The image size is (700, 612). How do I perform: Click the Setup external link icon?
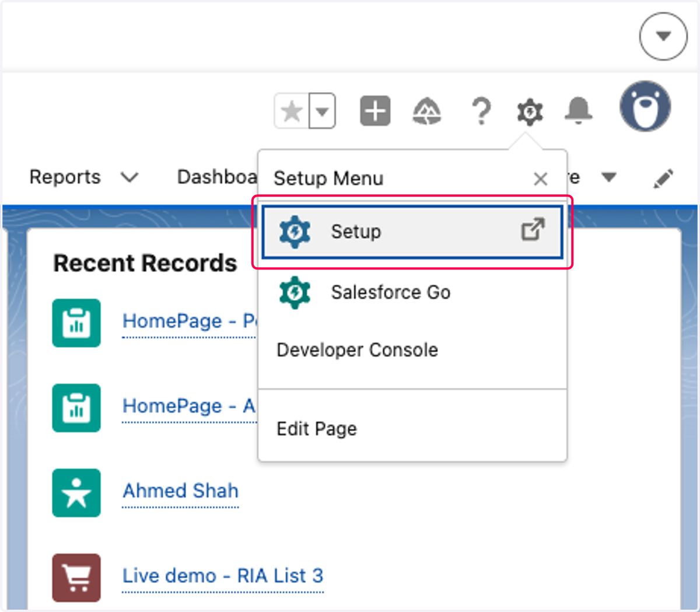pos(533,230)
